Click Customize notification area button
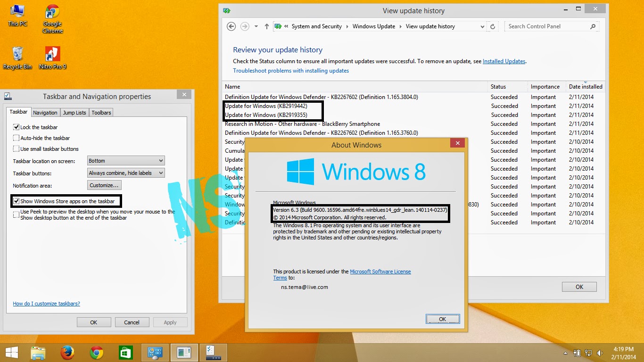The image size is (644, 362). [104, 185]
